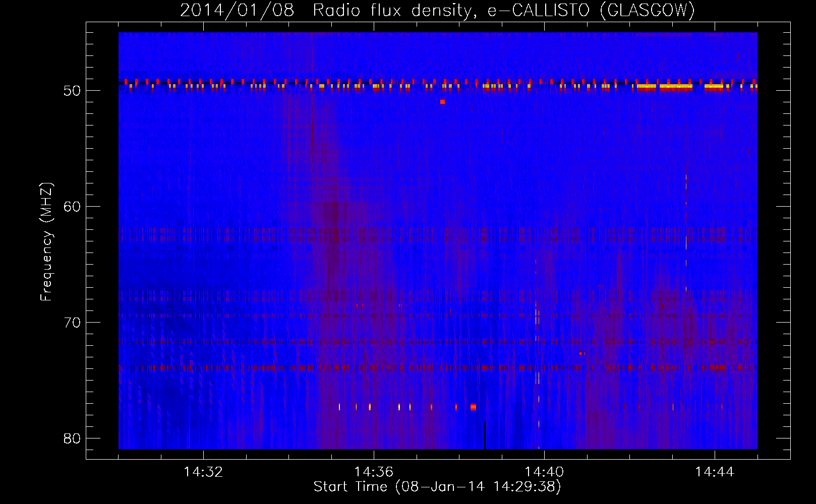Click the 14:36 time tick label

tap(374, 472)
